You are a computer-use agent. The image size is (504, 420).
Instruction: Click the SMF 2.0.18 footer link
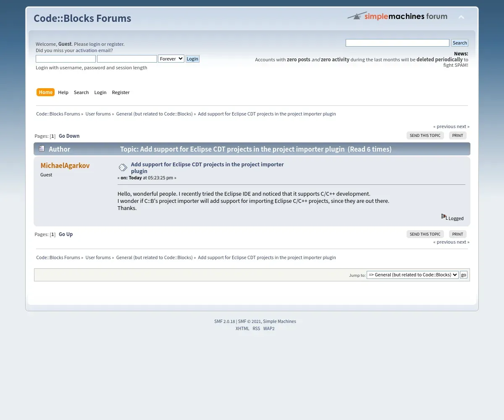click(225, 321)
